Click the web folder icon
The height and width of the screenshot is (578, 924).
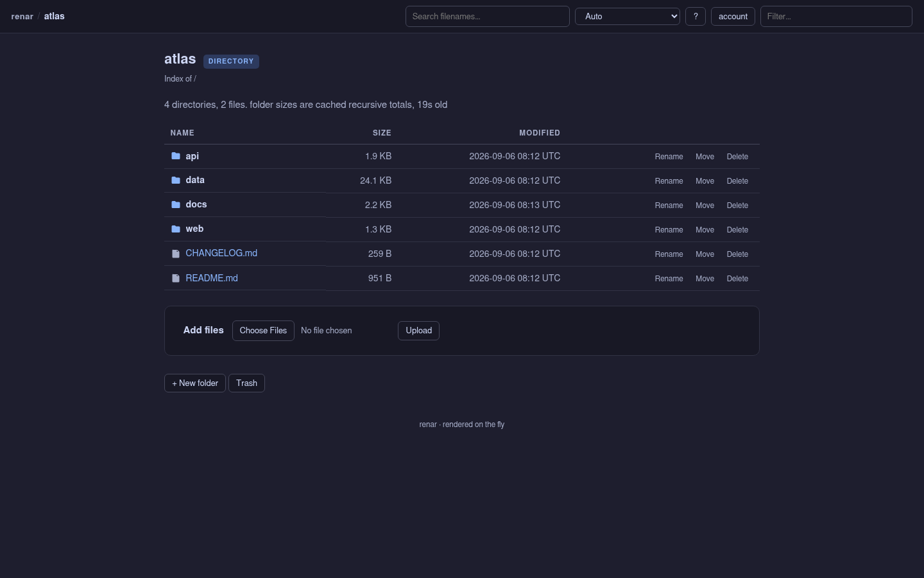(x=176, y=229)
